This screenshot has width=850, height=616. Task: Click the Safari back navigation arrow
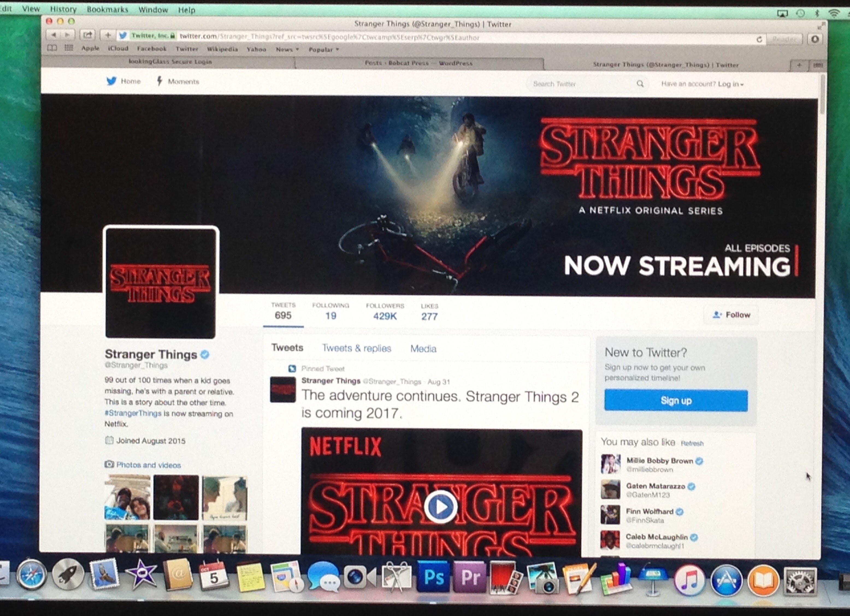[54, 35]
